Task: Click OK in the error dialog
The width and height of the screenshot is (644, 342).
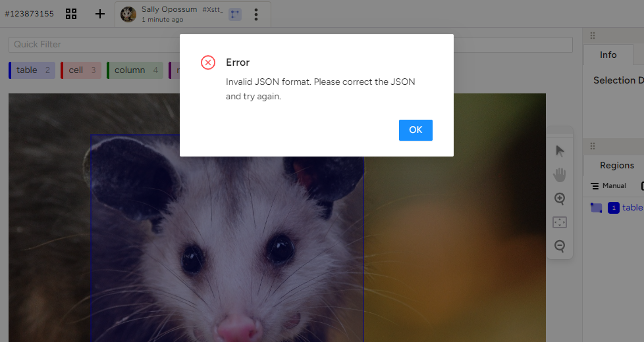Action: 416,130
